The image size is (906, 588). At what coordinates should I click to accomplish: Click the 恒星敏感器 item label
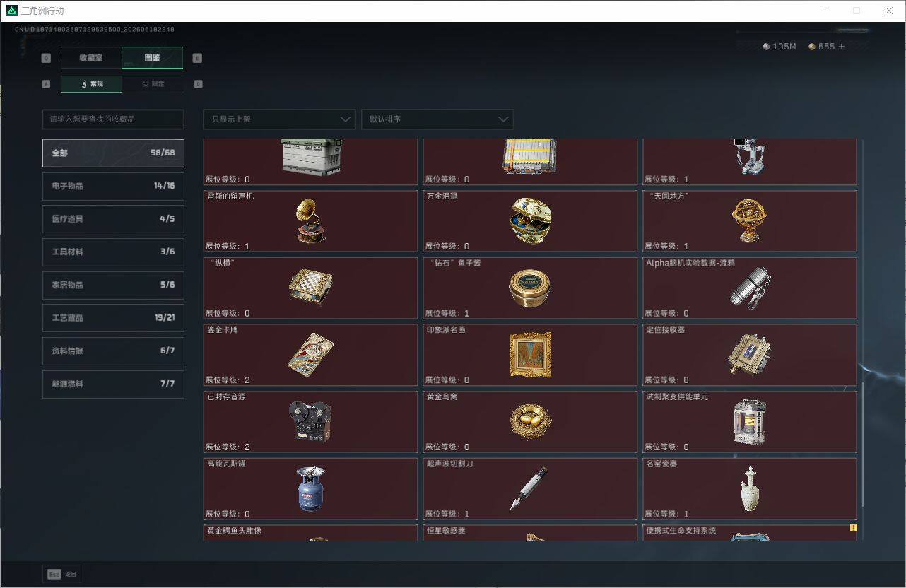445,530
